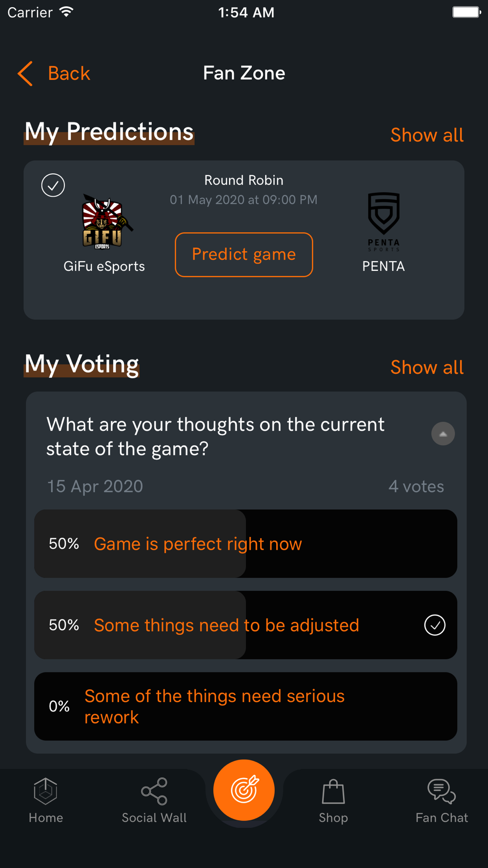Select the 0% 'serious rework' vote bar
This screenshot has height=868, width=488.
[245, 706]
